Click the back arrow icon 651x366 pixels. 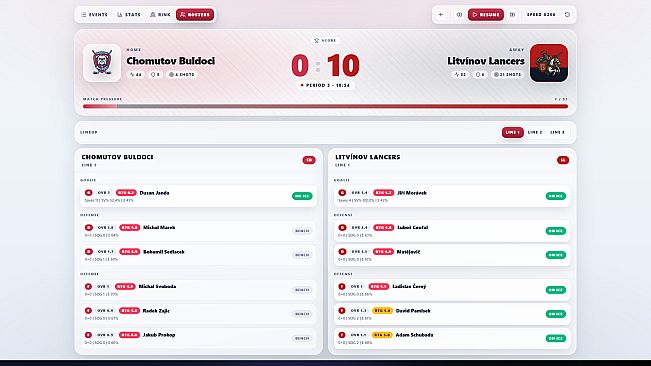click(x=441, y=15)
